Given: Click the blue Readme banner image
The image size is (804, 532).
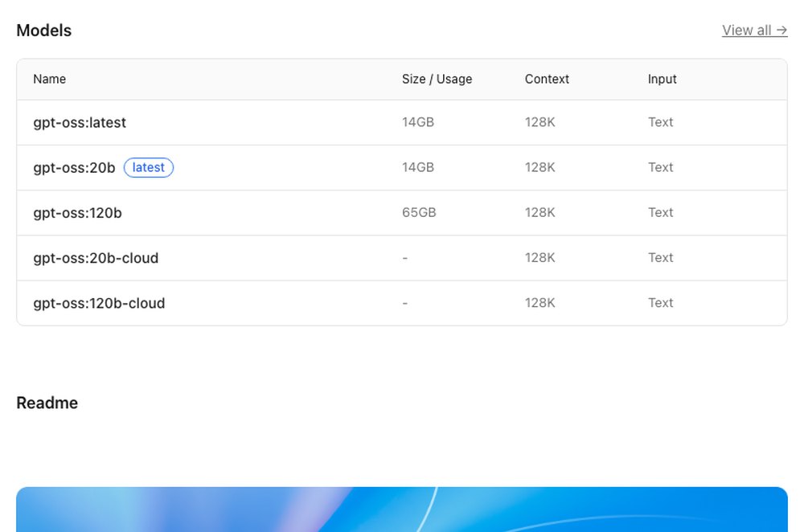Looking at the screenshot, I should (402, 509).
